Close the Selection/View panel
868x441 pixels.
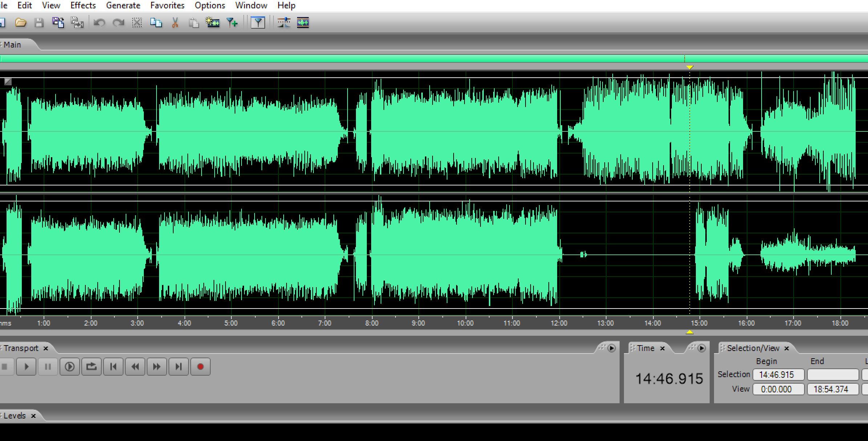pyautogui.click(x=787, y=348)
